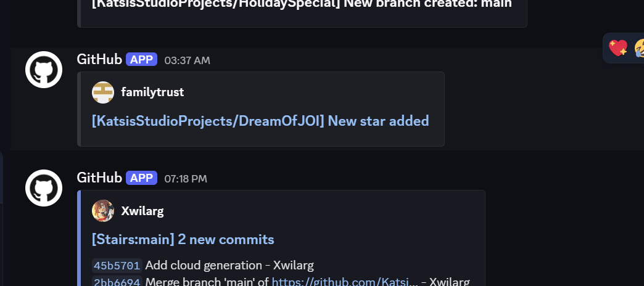This screenshot has width=644, height=286.
Task: Click the familytrust author name
Action: click(152, 92)
